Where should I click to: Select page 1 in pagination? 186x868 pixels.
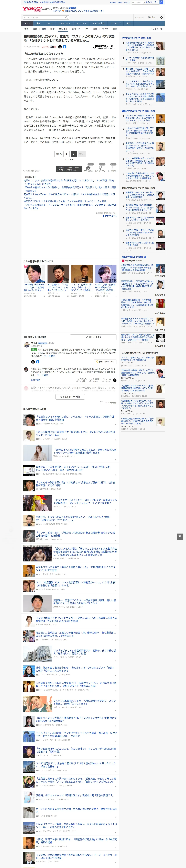tap(66, 154)
